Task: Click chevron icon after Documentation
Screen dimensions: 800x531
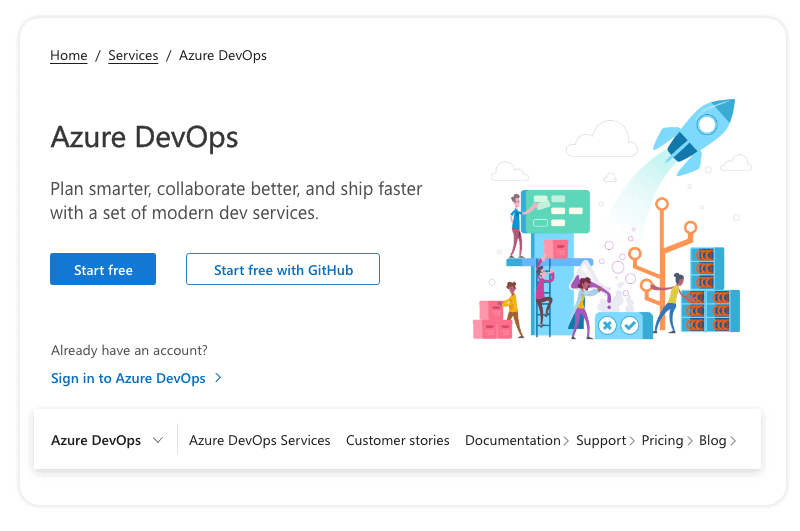Action: [566, 441]
